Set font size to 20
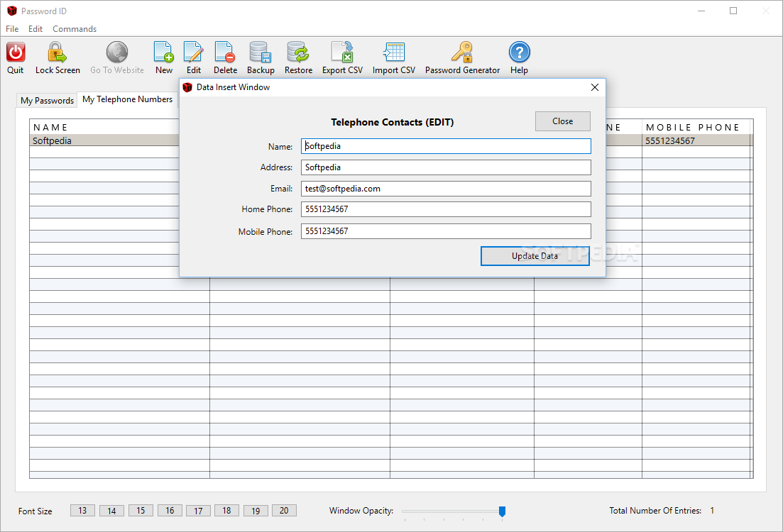This screenshot has width=783, height=532. click(x=284, y=511)
